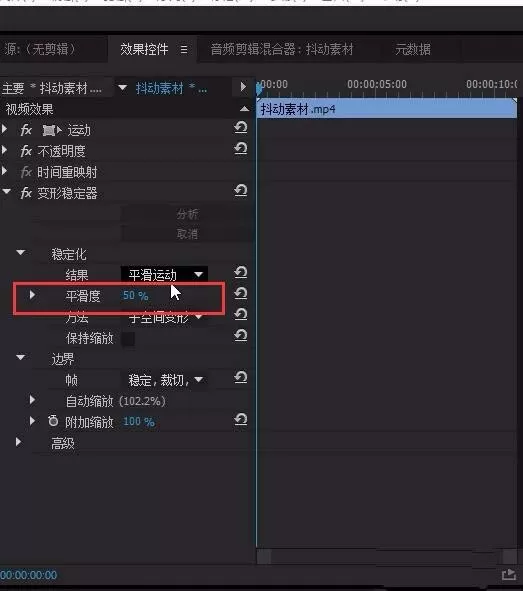Open the master clip 抖动素材 dropdown arrow
The height and width of the screenshot is (591, 523).
point(122,88)
